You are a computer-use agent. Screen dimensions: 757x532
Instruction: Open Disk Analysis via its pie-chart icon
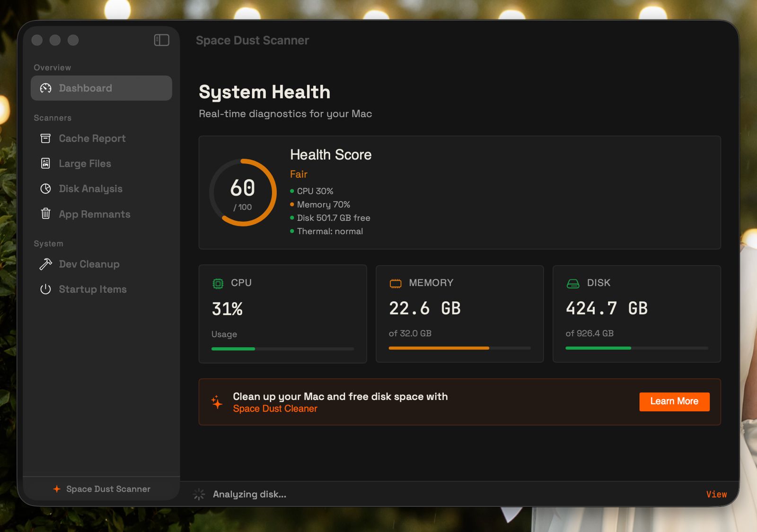pyautogui.click(x=45, y=189)
